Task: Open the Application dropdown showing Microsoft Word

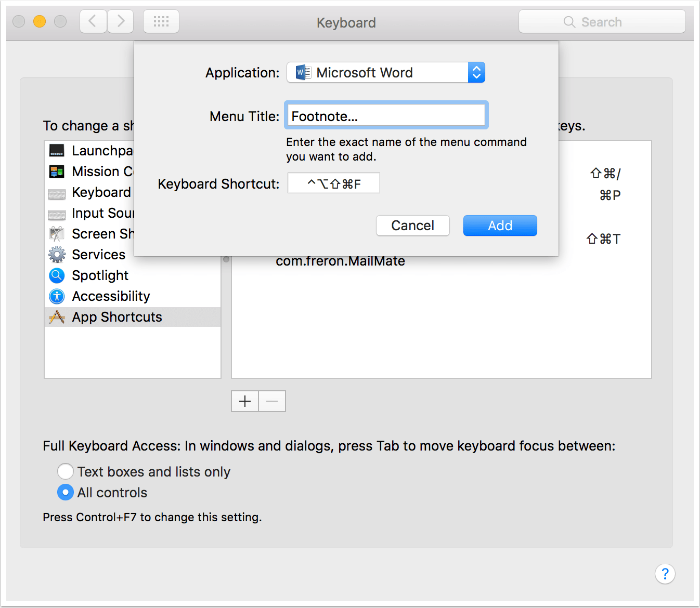Action: tap(386, 72)
